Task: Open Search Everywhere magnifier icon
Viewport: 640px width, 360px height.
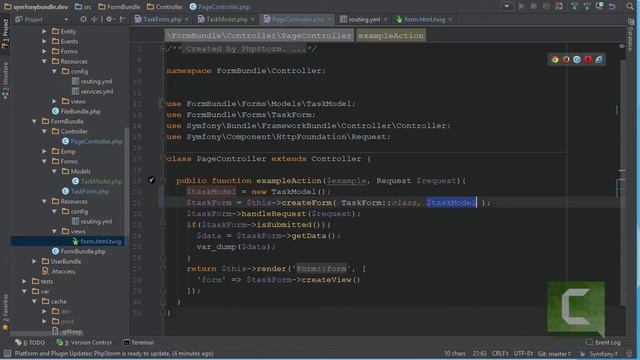Action: pyautogui.click(x=630, y=6)
